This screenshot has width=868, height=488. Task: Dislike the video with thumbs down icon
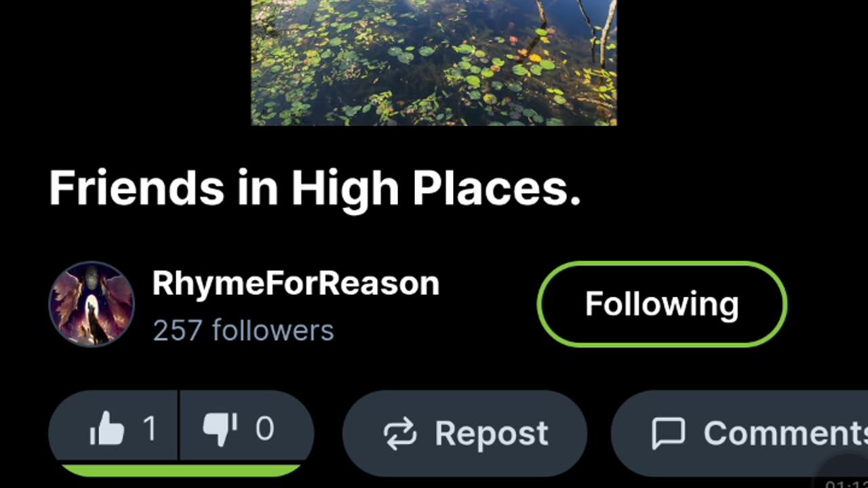click(220, 429)
